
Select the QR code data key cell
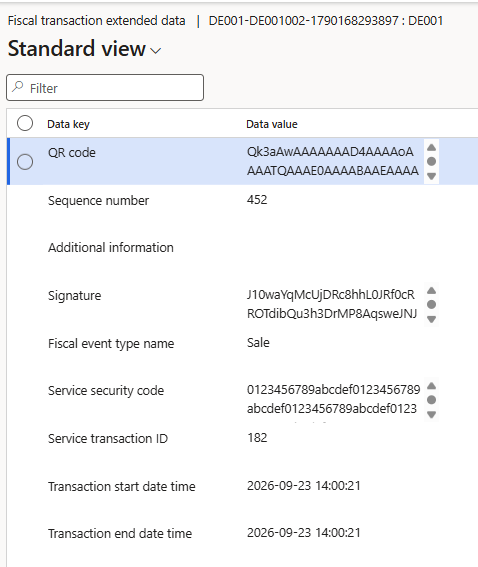coord(72,153)
